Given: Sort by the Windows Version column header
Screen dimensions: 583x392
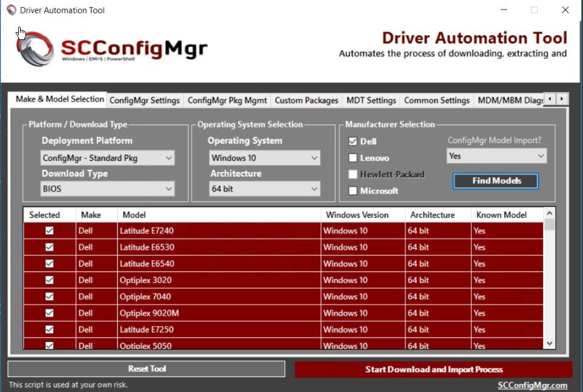Looking at the screenshot, I should (x=363, y=215).
